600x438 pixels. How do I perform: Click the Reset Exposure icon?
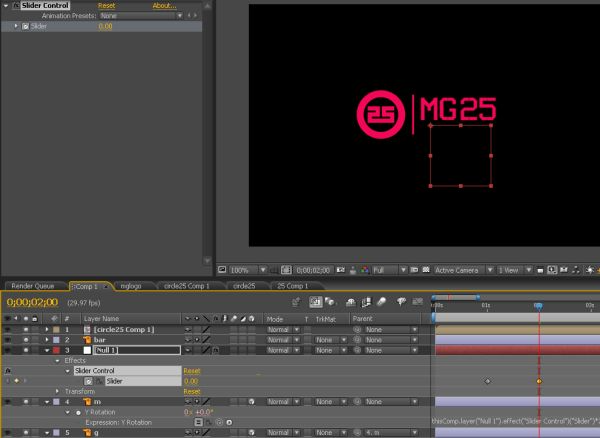(x=590, y=270)
